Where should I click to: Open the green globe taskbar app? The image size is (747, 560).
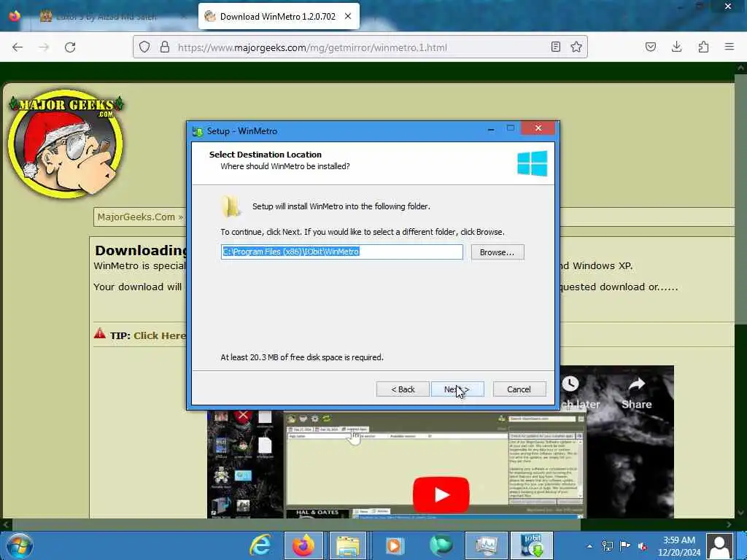click(x=441, y=545)
